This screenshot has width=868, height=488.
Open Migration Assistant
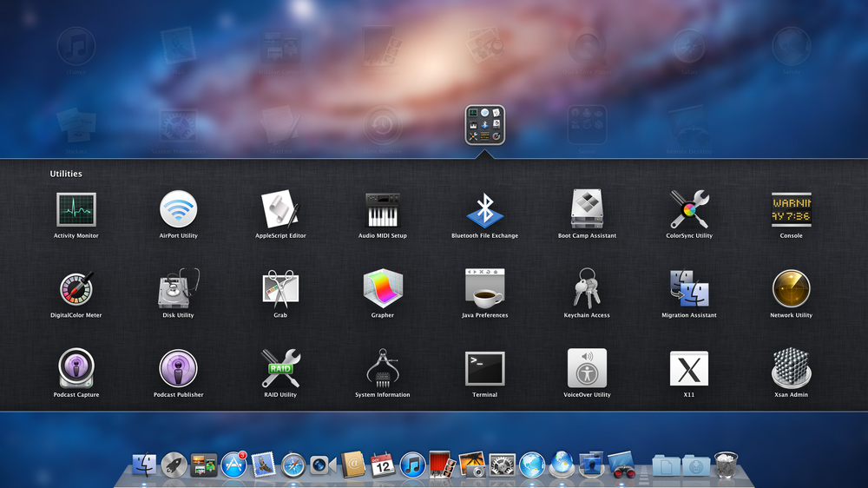coord(689,288)
